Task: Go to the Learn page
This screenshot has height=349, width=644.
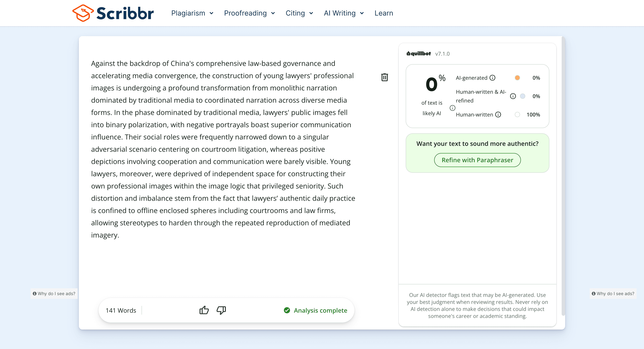Action: coord(384,13)
